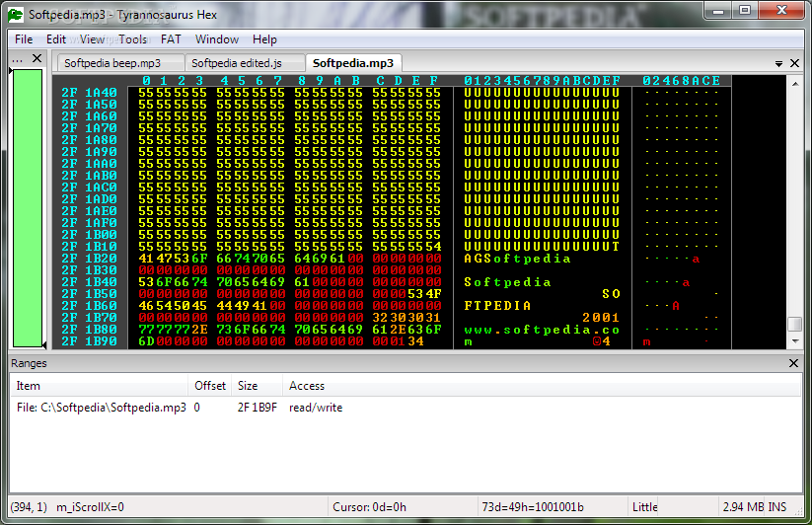
Task: Click the green file map bar
Action: coord(28,208)
